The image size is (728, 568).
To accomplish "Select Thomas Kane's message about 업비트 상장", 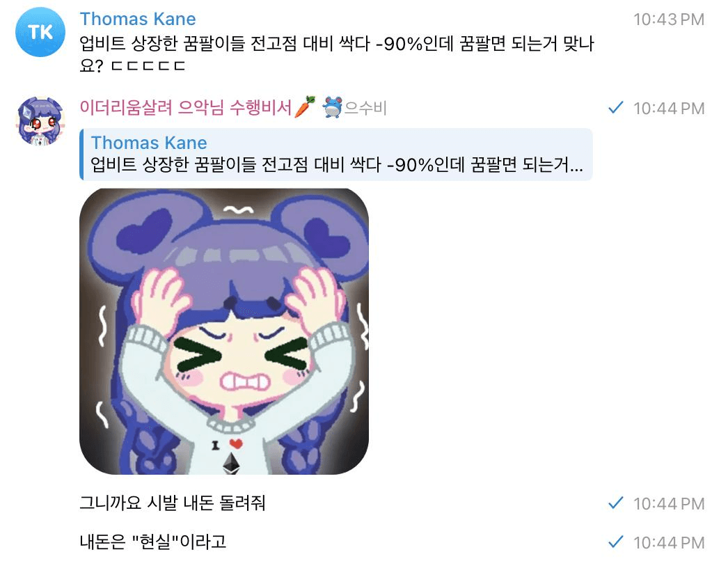I will (x=337, y=54).
